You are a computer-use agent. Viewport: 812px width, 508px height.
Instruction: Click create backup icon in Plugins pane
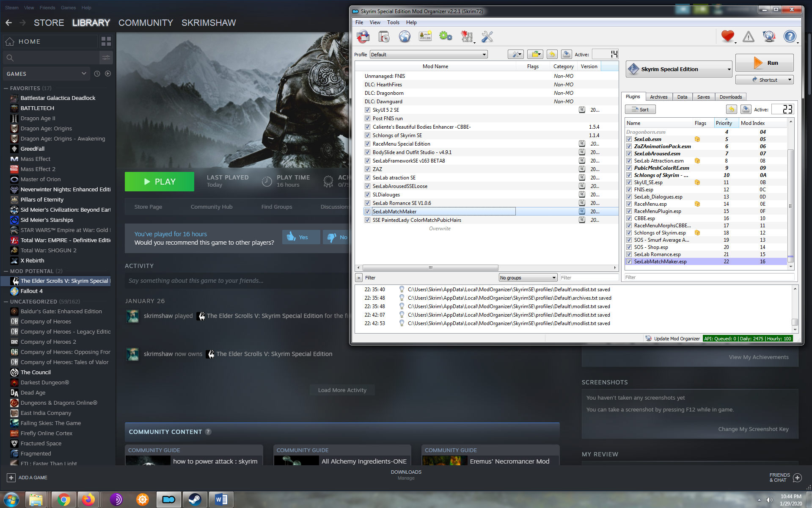point(746,109)
